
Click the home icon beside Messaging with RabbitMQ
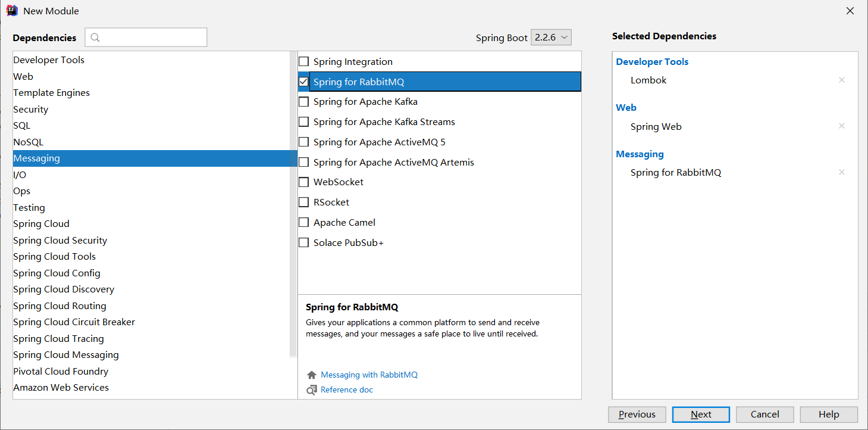tap(312, 375)
